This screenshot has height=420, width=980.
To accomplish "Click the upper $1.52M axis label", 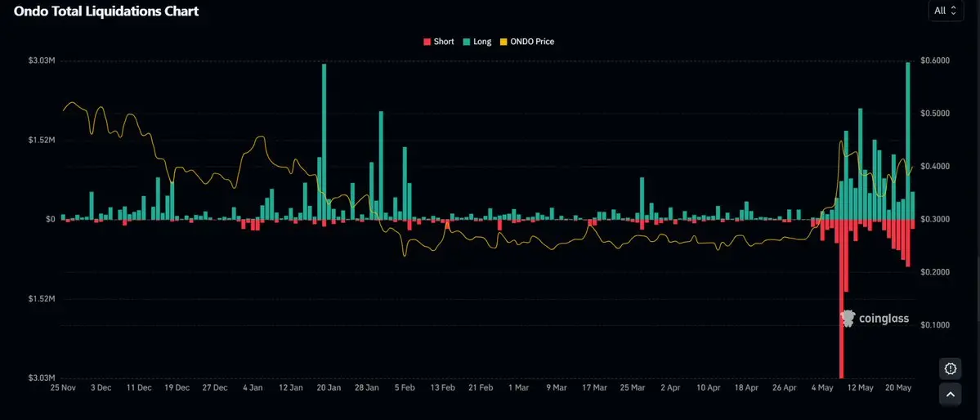I will tap(42, 140).
